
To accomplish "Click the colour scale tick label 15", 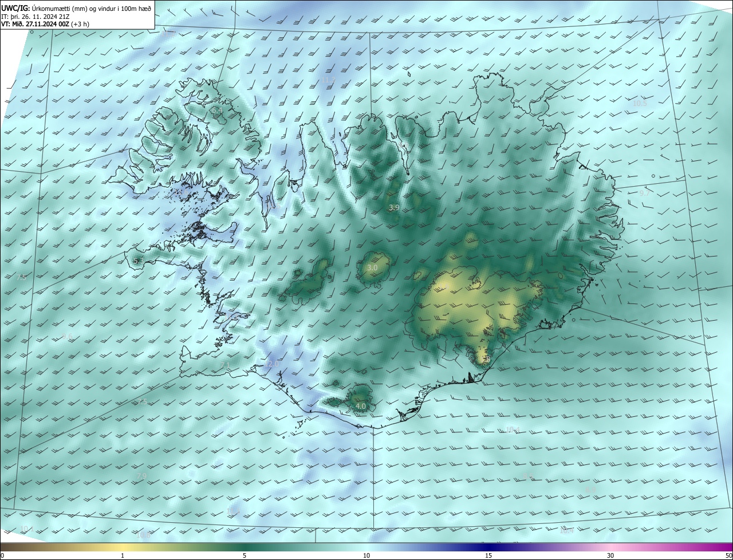I will 488,555.
